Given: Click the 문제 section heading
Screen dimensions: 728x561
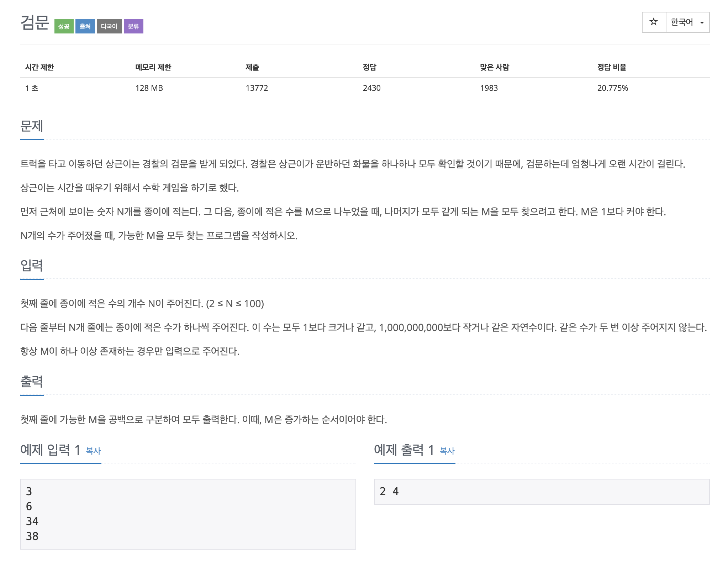Looking at the screenshot, I should point(32,126).
